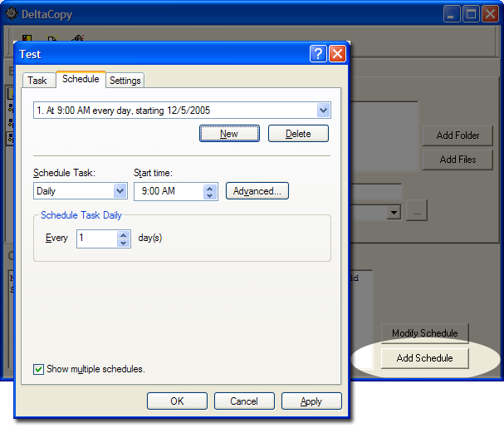Click the New schedule button
The width and height of the screenshot is (504, 428).
[x=229, y=134]
